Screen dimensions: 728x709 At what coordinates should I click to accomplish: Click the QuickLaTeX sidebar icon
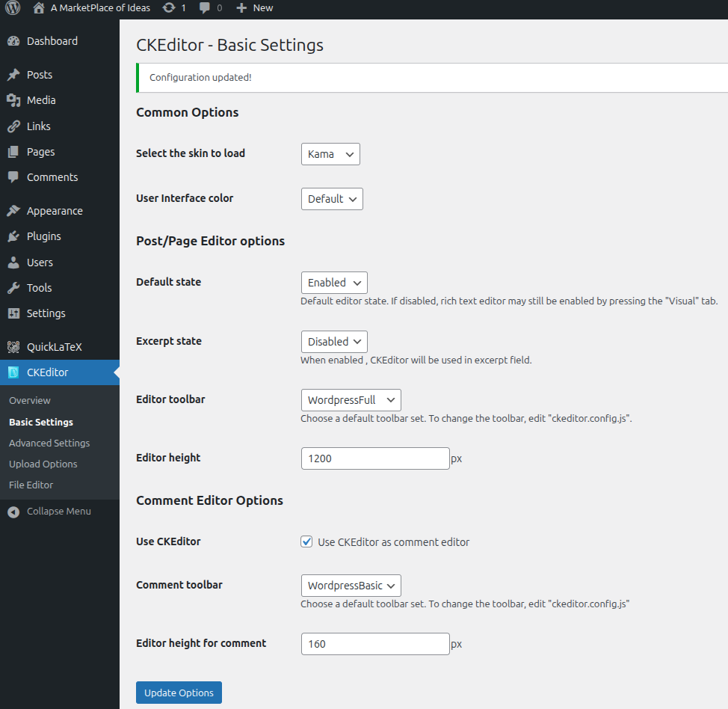tap(13, 346)
